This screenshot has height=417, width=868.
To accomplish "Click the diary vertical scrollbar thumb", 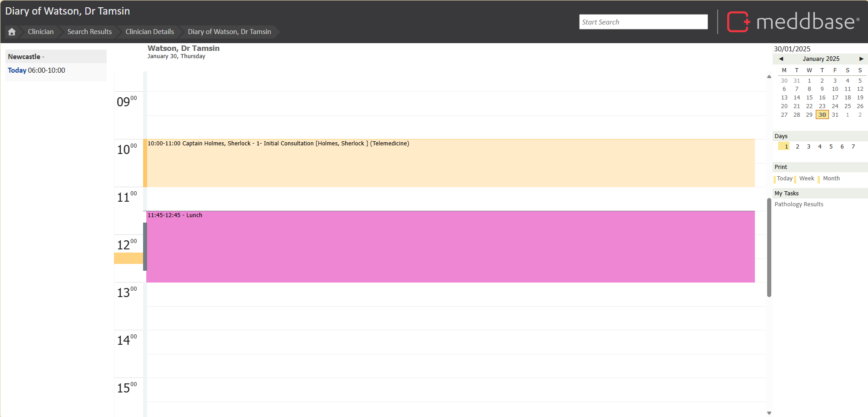I will point(769,248).
